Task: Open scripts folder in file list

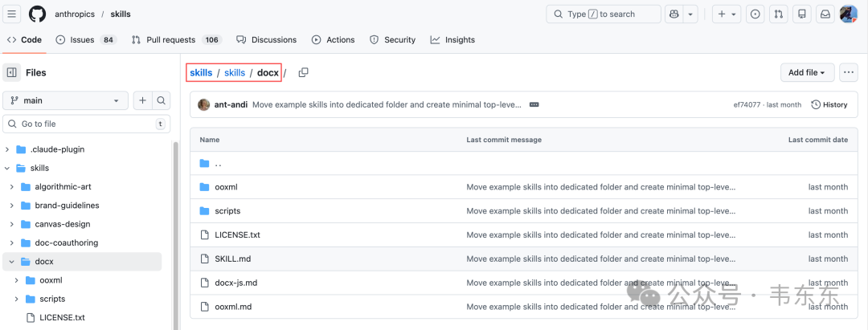Action: point(227,210)
